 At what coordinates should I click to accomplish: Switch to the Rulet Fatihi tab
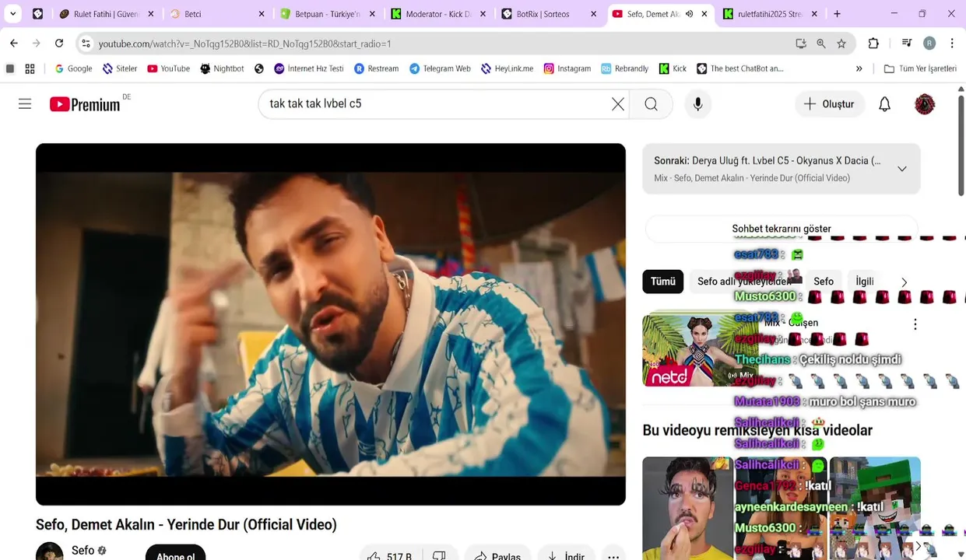pyautogui.click(x=105, y=14)
